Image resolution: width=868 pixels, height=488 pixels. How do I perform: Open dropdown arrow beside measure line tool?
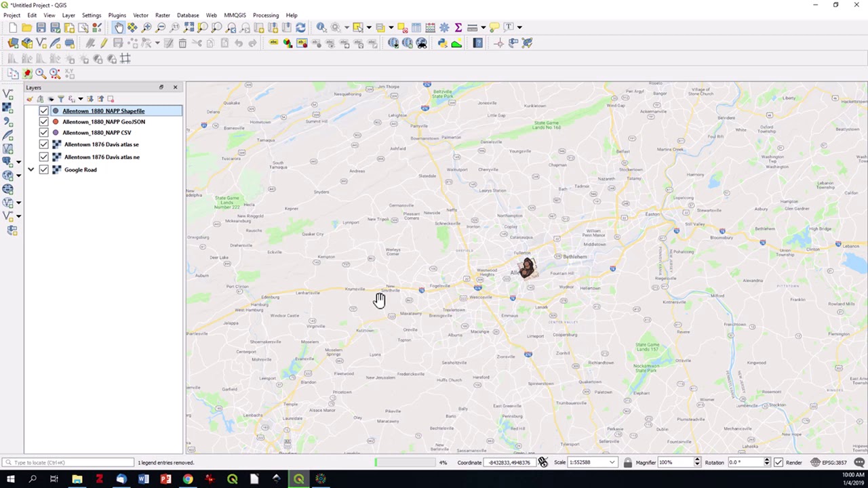pyautogui.click(x=483, y=27)
